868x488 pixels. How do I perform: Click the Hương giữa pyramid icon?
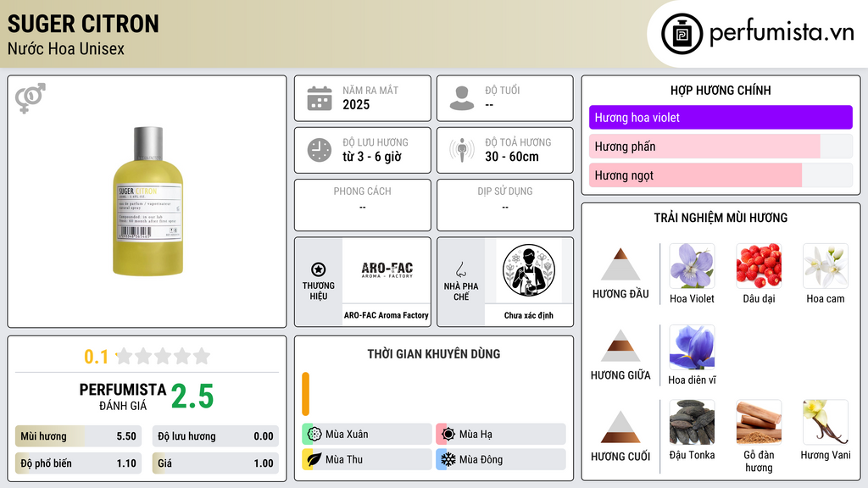click(x=620, y=346)
